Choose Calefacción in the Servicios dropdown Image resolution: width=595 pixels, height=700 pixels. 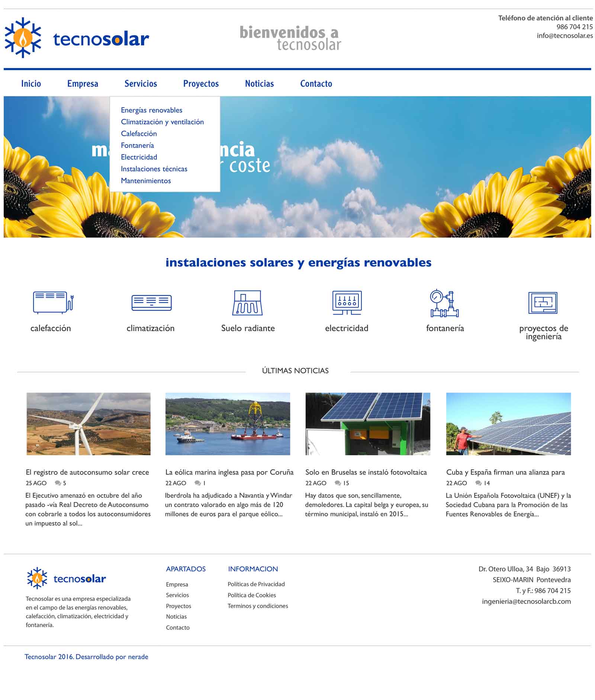pyautogui.click(x=139, y=134)
